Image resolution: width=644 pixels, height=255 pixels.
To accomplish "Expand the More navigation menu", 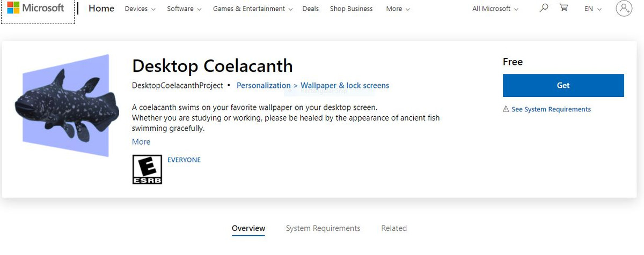I will [x=398, y=9].
